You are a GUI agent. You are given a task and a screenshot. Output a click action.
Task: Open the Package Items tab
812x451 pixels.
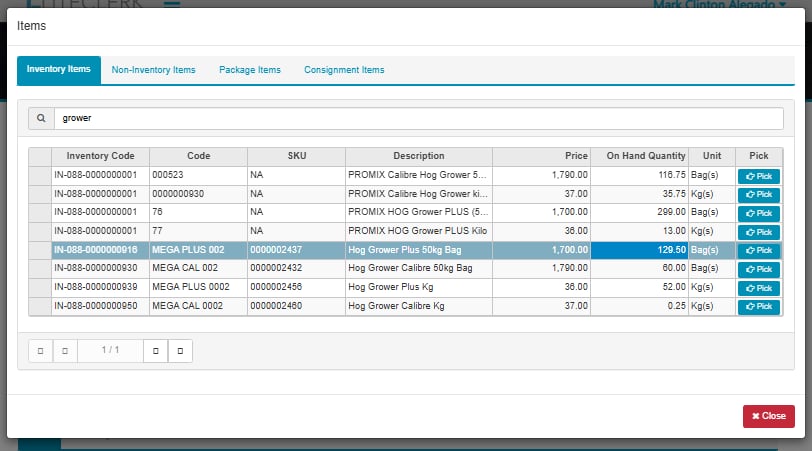pyautogui.click(x=250, y=70)
